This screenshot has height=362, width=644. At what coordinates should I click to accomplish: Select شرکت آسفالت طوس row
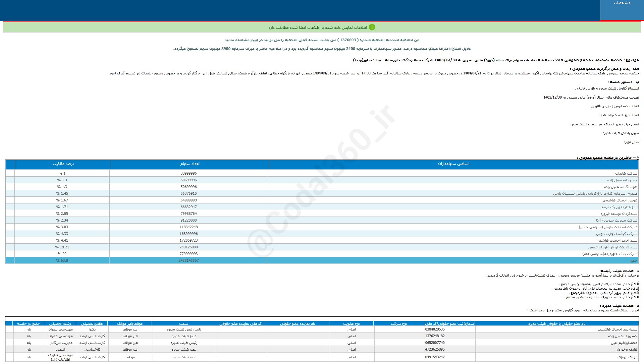pos(322,227)
